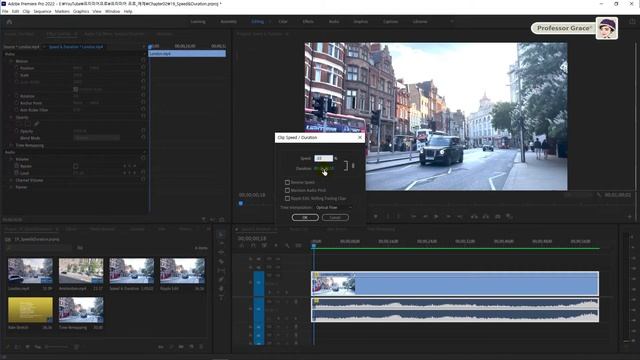Viewport: 640px width, 360px height.
Task: Step forward one frame in Program Monitor
Action: (448, 216)
